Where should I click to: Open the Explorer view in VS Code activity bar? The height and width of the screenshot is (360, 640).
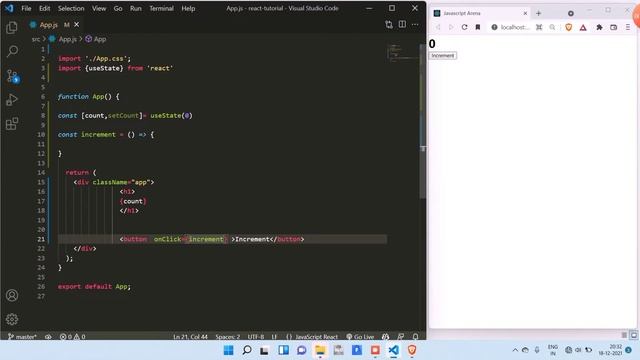tap(12, 27)
